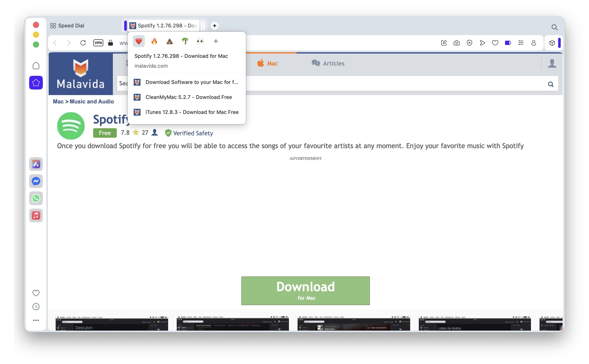Expand sidebar three-dots menu
This screenshot has width=589, height=364.
point(36,320)
